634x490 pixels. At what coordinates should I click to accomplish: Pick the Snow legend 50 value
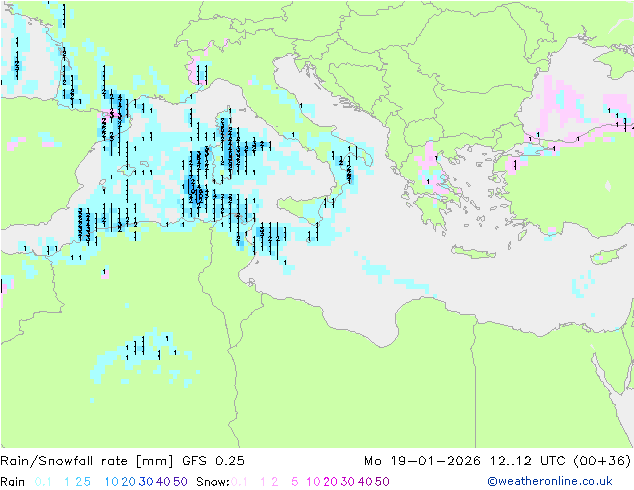[x=382, y=482]
